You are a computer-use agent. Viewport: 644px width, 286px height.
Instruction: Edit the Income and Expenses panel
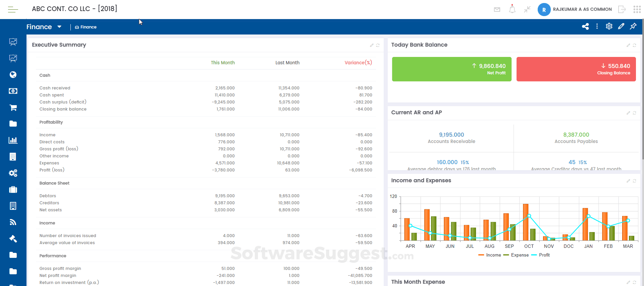(x=628, y=181)
